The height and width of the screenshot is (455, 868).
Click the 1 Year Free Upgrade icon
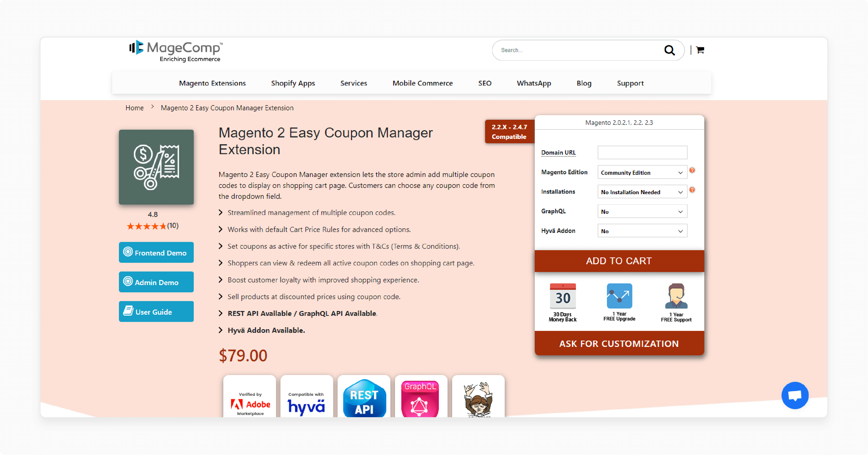tap(619, 296)
